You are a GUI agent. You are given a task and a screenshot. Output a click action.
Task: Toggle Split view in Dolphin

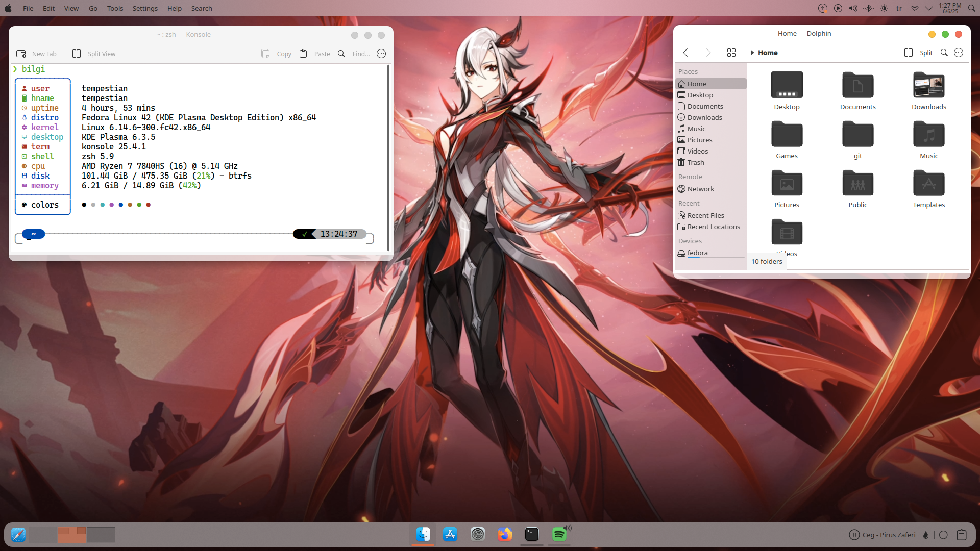(x=918, y=53)
